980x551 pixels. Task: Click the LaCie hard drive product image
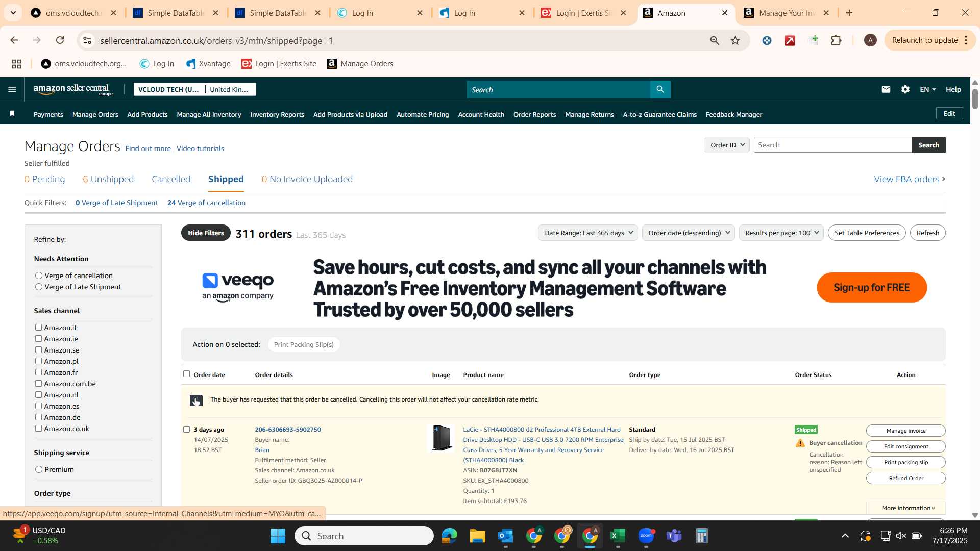point(441,438)
